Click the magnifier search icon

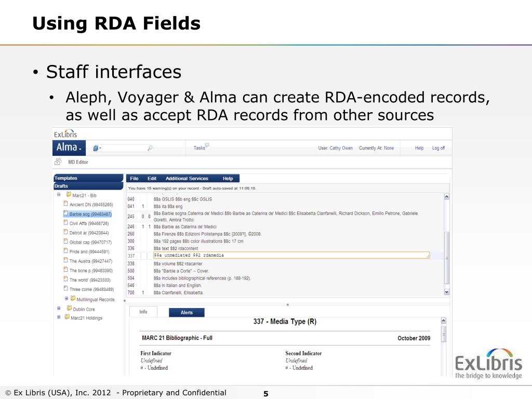tap(150, 148)
